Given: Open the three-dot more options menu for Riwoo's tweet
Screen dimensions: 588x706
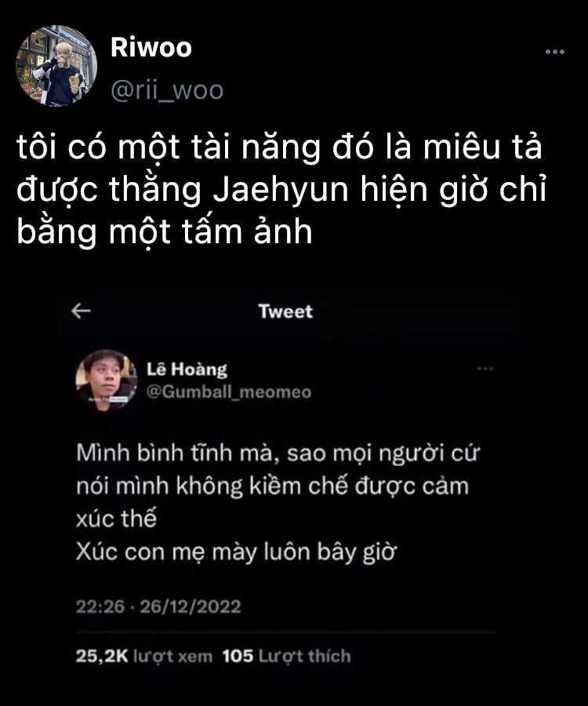Looking at the screenshot, I should (x=555, y=52).
